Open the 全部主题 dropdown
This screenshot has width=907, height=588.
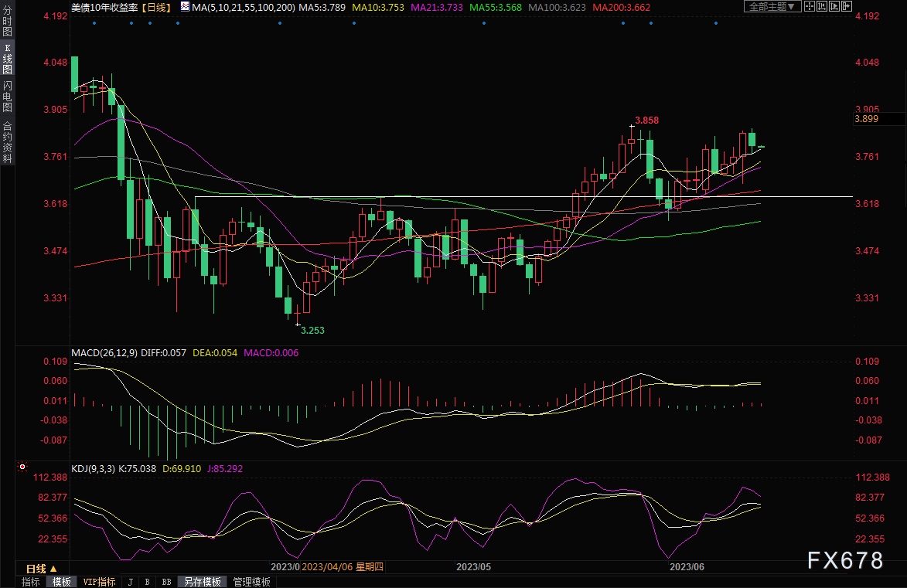(769, 6)
